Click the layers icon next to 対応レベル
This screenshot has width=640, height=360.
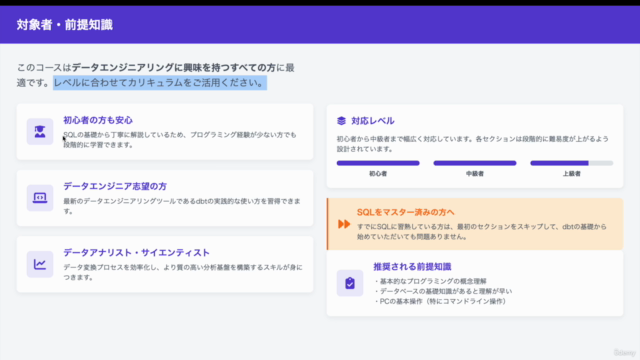click(341, 121)
